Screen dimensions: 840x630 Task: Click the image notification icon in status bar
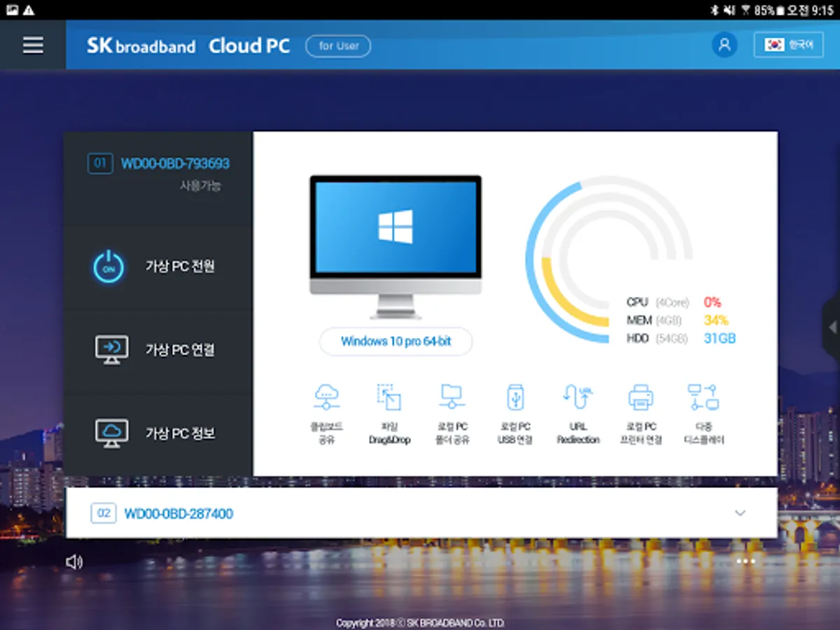[x=12, y=10]
